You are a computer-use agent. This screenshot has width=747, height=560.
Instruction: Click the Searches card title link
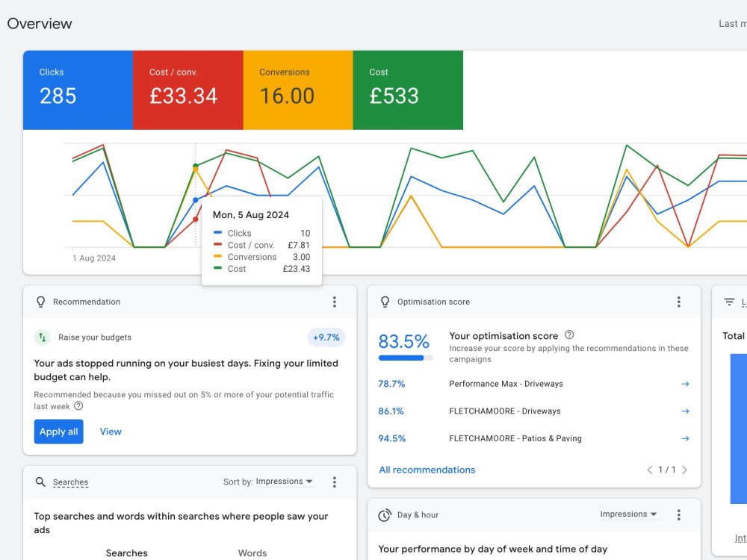point(70,482)
